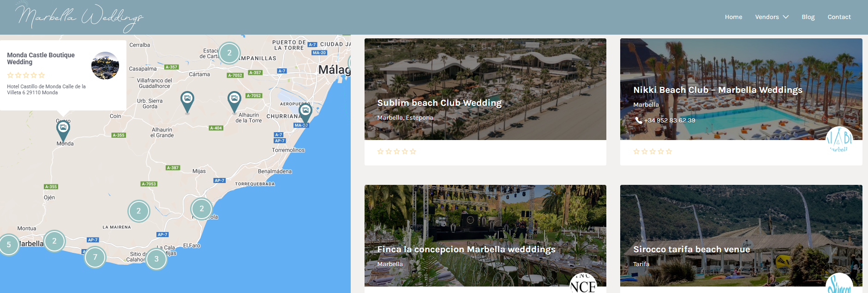
Task: Click the Monda Castle address text in popup
Action: point(46,89)
